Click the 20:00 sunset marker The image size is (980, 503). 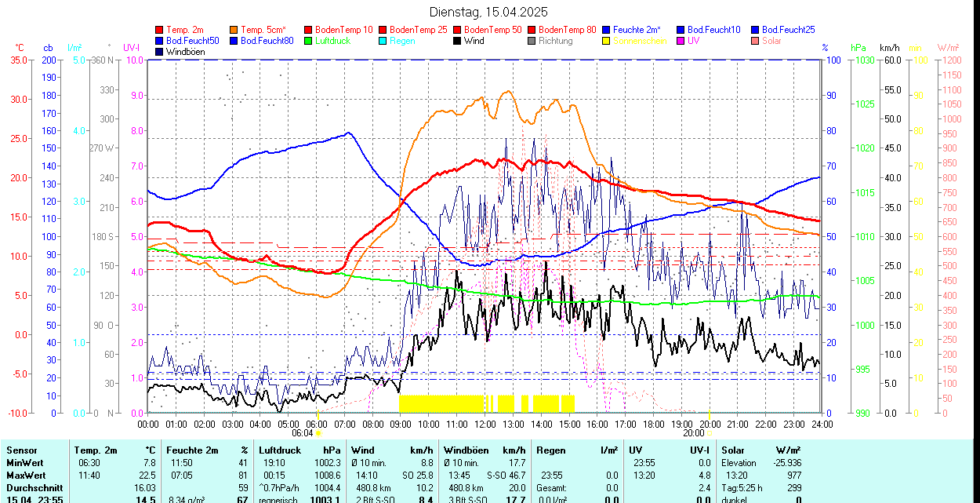click(693, 432)
